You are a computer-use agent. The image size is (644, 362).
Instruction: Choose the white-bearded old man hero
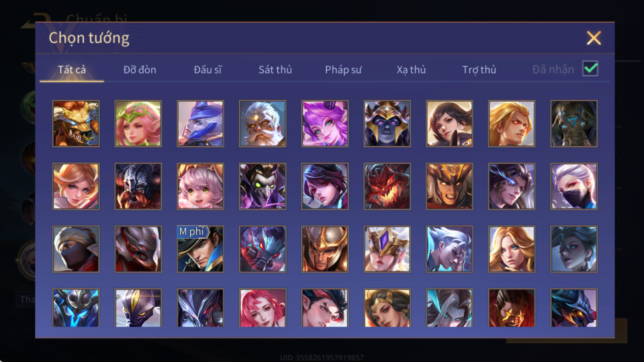(x=263, y=124)
